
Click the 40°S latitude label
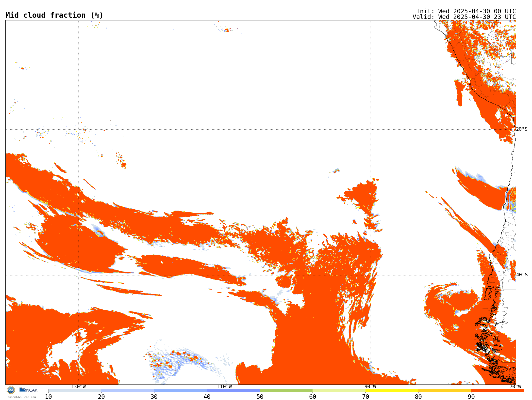point(522,275)
